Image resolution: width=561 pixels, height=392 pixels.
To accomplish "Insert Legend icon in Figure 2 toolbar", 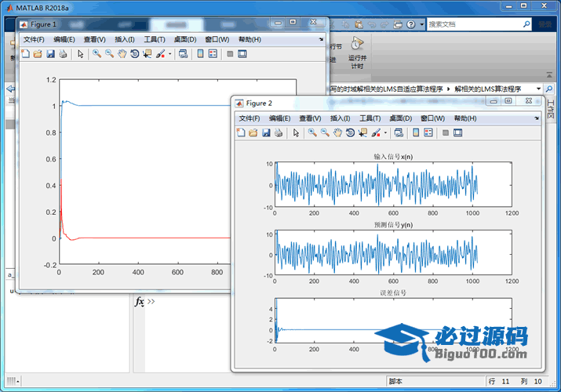I will [428, 133].
